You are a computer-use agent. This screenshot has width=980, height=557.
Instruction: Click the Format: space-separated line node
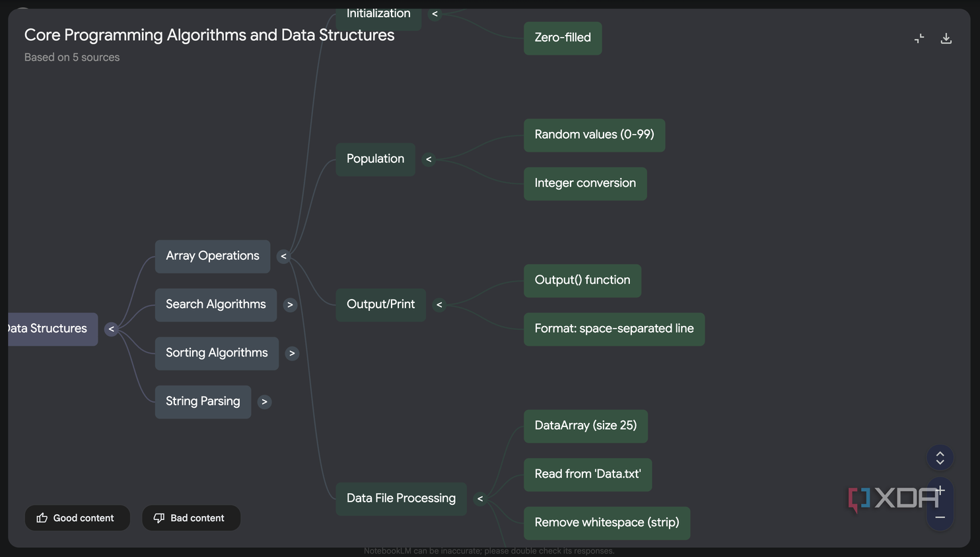[x=614, y=329]
